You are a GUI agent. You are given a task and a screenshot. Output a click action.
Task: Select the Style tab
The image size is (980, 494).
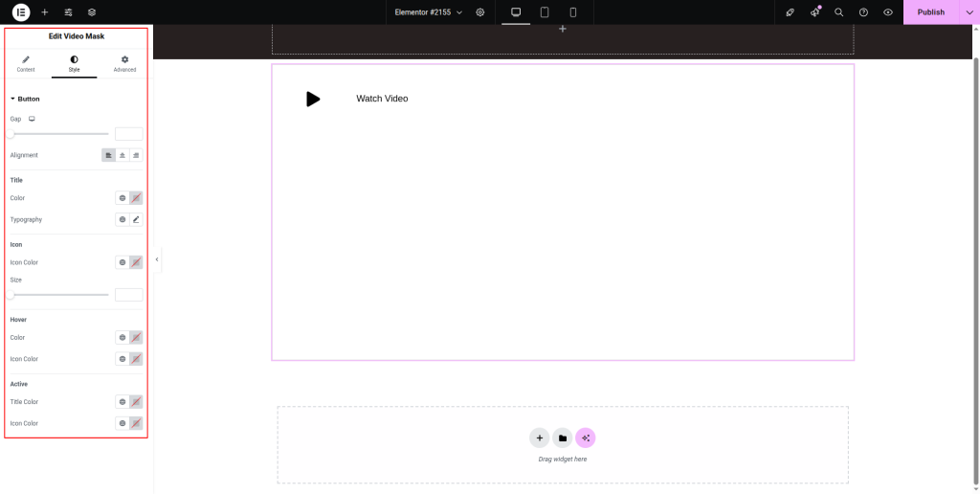(x=75, y=64)
